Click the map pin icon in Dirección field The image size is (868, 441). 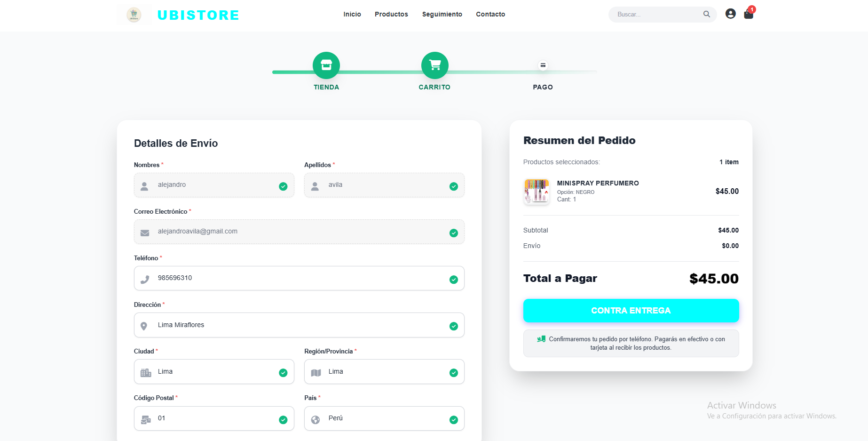pos(145,325)
